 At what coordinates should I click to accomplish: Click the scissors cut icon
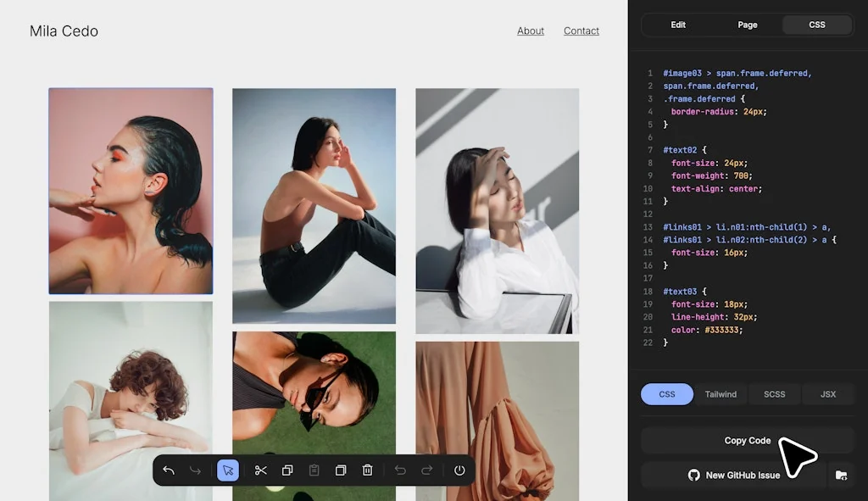point(261,470)
